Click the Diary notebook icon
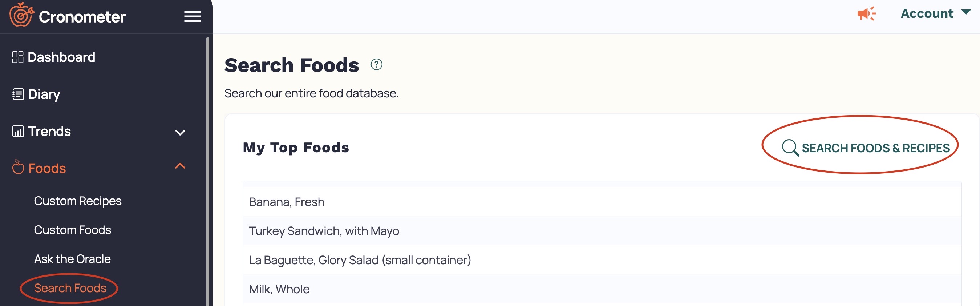980x306 pixels. [x=17, y=94]
